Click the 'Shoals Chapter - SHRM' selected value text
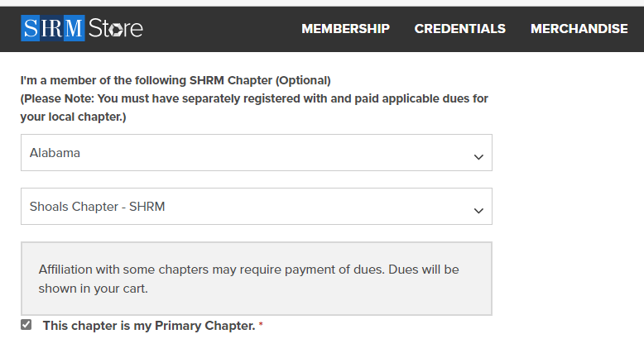 pyautogui.click(x=97, y=206)
